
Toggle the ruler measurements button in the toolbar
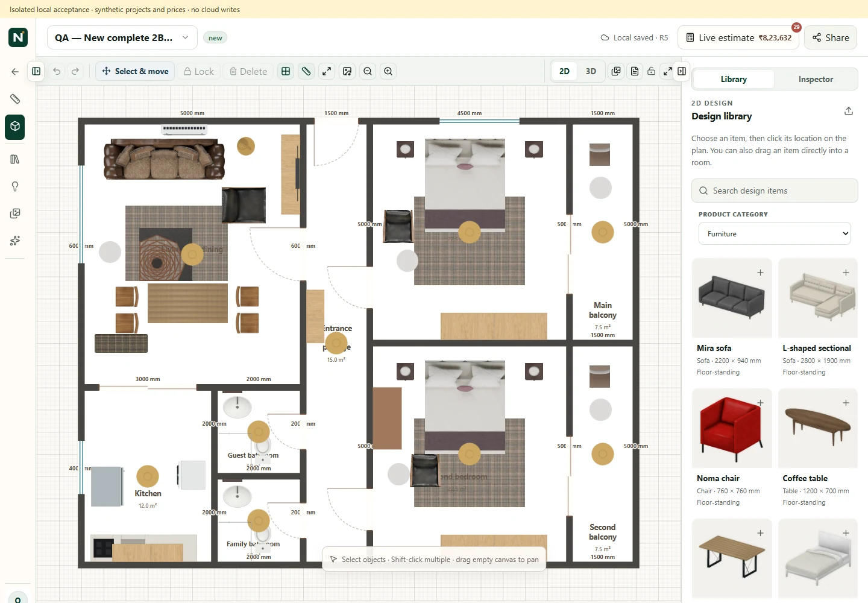[306, 71]
